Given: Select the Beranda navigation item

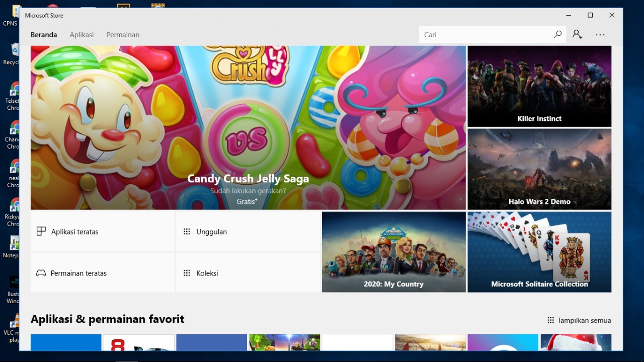Looking at the screenshot, I should pyautogui.click(x=44, y=35).
